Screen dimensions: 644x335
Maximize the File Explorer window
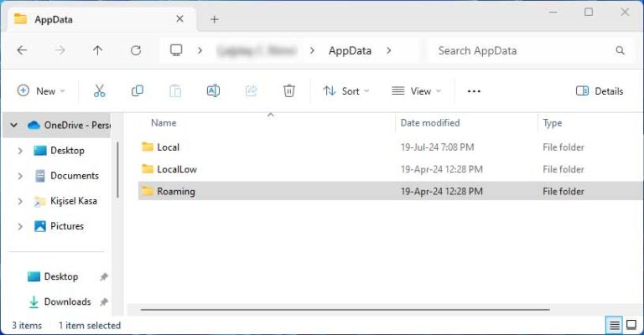(x=589, y=13)
